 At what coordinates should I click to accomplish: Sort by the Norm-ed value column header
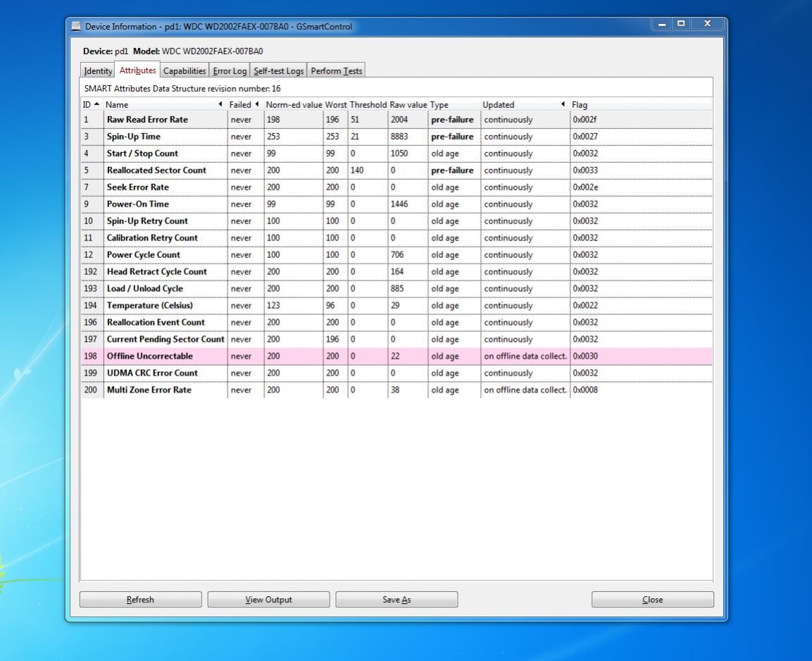coord(294,104)
